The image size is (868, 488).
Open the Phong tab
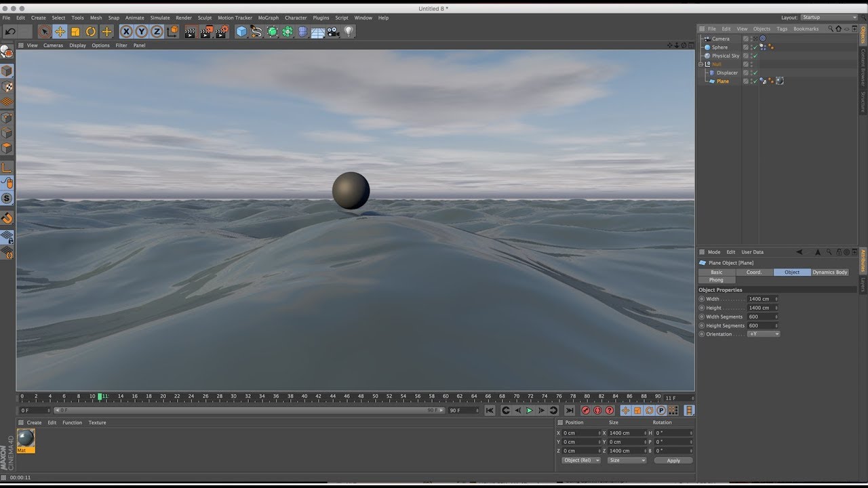coord(716,280)
